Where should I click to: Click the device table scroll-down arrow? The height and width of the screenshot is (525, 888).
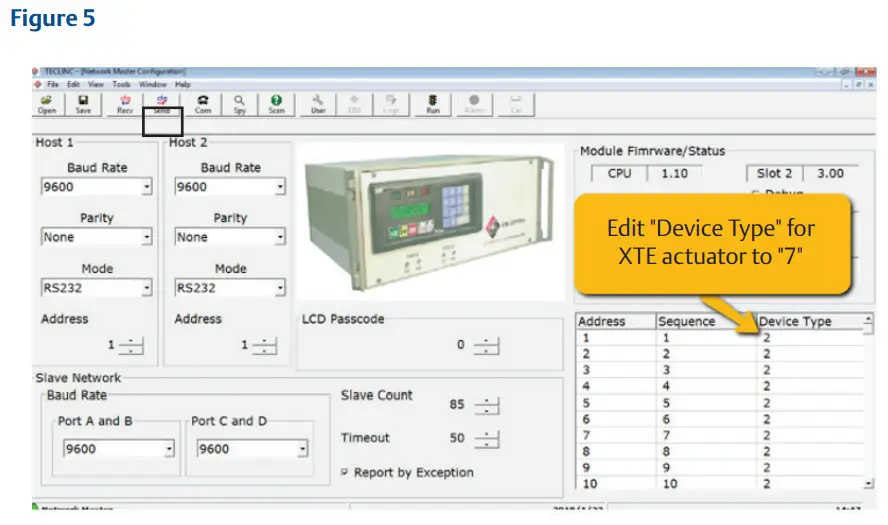[868, 483]
